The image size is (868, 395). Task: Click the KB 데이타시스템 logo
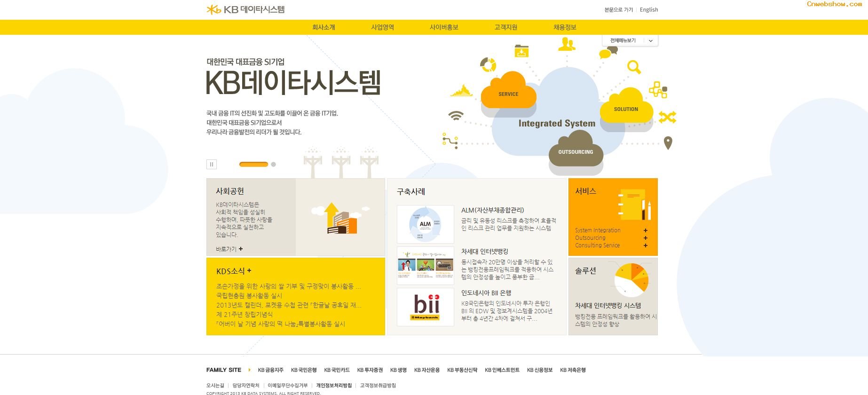click(x=245, y=9)
